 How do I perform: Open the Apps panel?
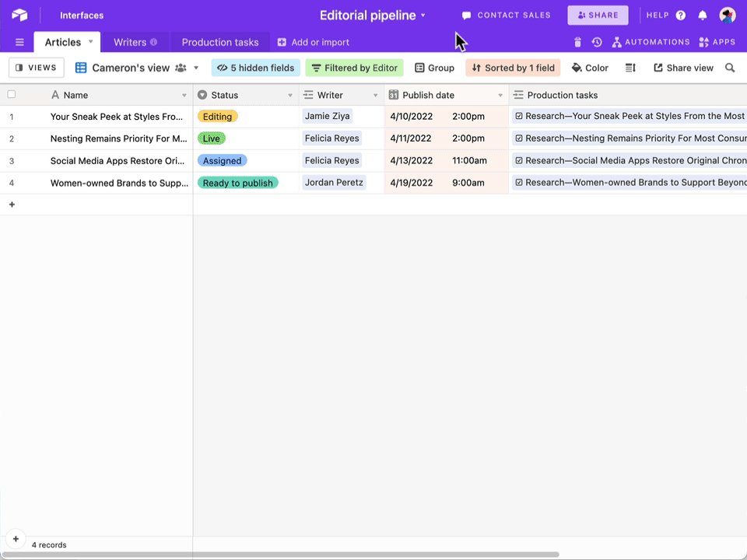717,42
